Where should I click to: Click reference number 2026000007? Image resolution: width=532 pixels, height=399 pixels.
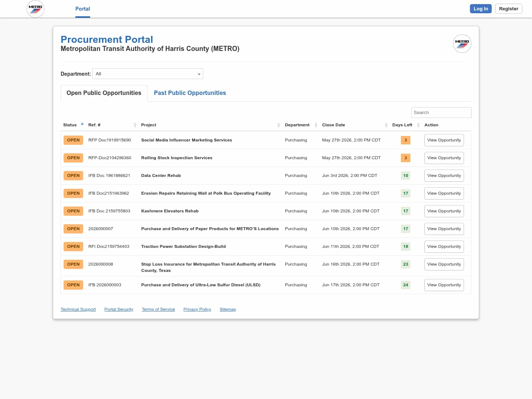[x=101, y=229]
